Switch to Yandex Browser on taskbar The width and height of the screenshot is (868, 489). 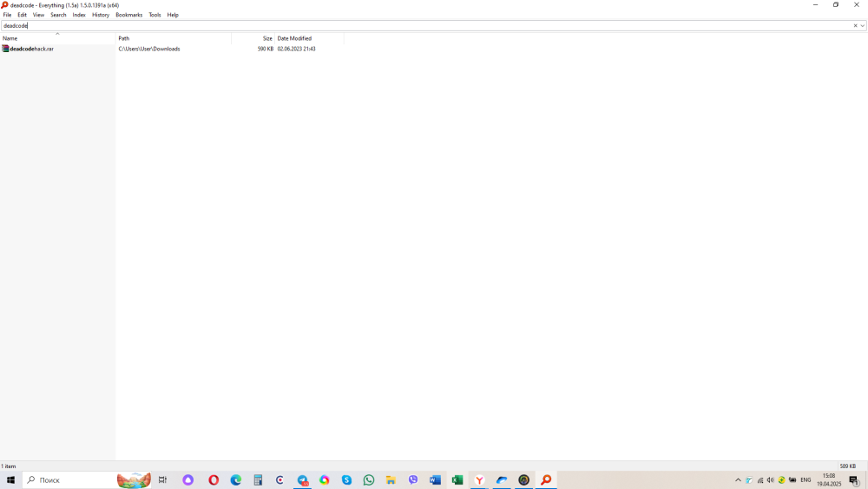point(479,480)
